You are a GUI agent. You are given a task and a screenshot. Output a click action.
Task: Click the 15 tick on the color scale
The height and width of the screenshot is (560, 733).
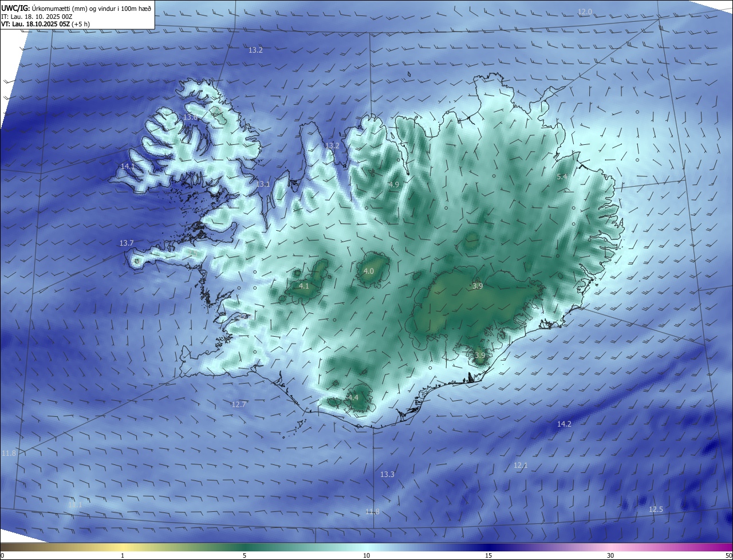pyautogui.click(x=488, y=555)
